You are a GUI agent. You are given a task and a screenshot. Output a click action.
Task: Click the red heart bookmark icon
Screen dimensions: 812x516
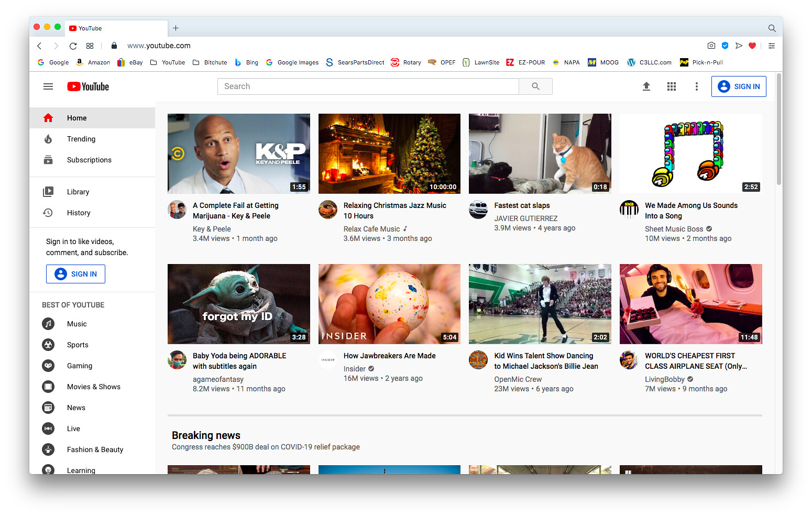pos(752,46)
